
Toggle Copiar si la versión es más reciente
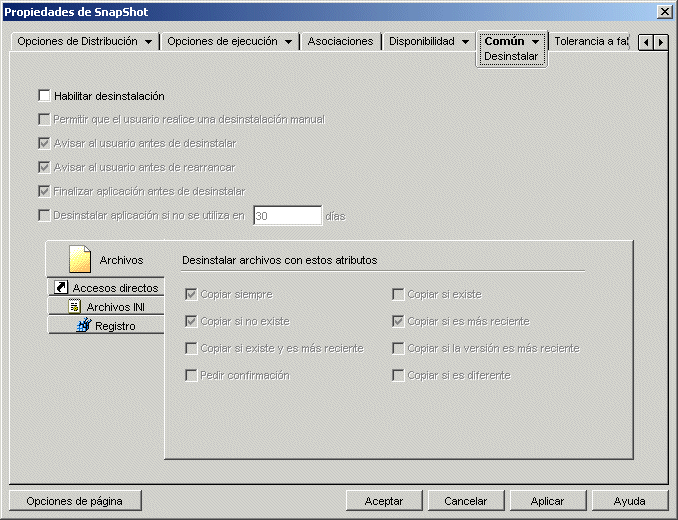[x=398, y=348]
